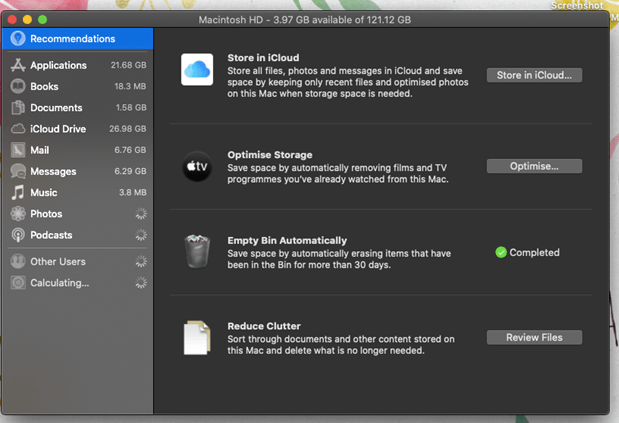Click the Macintosh HD window title
The width and height of the screenshot is (619, 423).
pos(305,20)
